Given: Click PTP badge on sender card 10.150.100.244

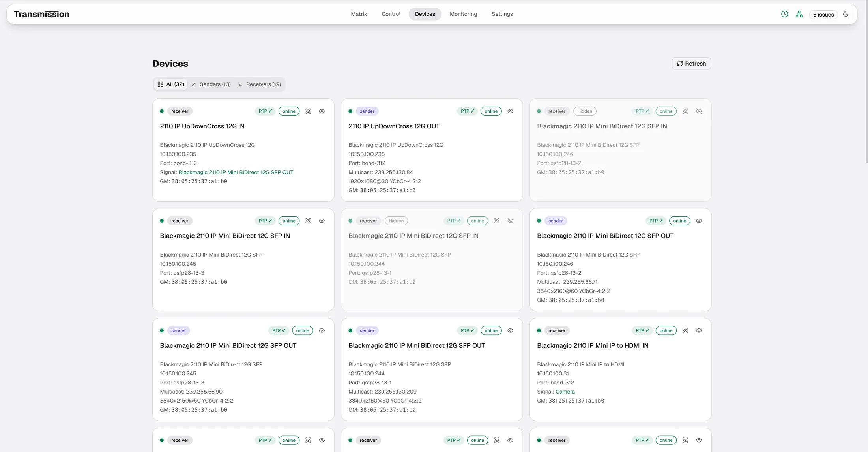Looking at the screenshot, I should tap(467, 331).
